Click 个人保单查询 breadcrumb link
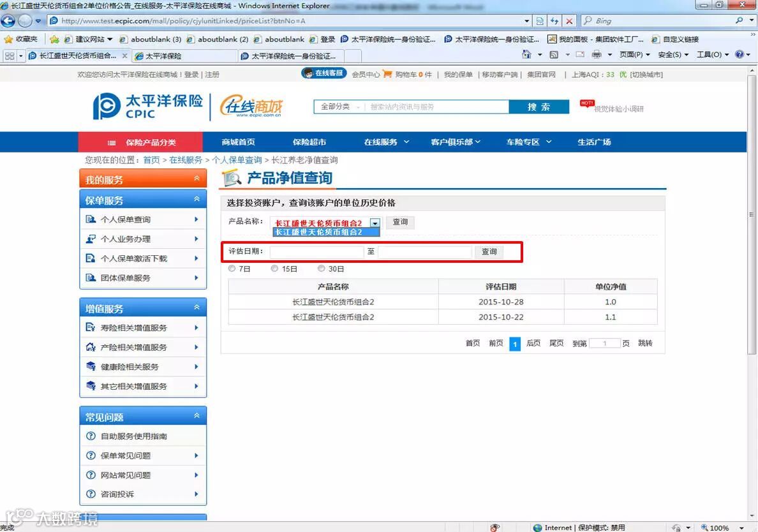Viewport: 758px width, 532px height. (237, 160)
